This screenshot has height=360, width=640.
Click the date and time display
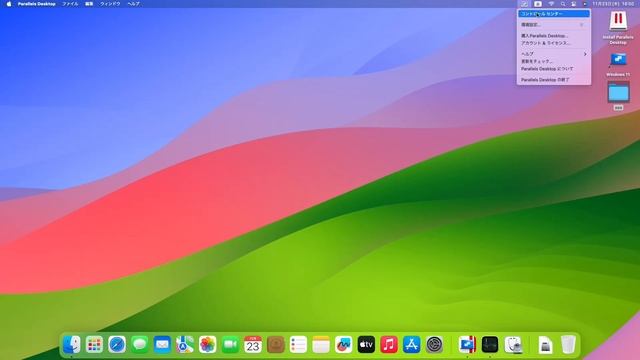tap(613, 4)
